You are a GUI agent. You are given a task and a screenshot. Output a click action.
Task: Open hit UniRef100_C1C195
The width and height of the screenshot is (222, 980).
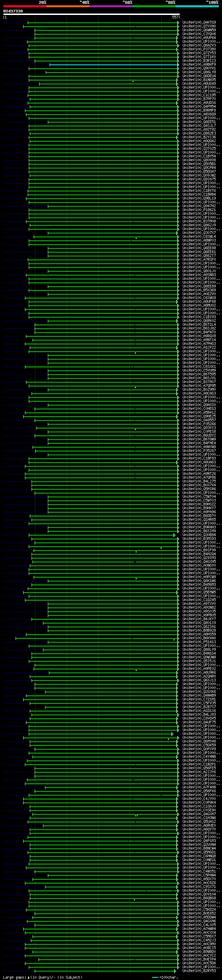(199, 95)
